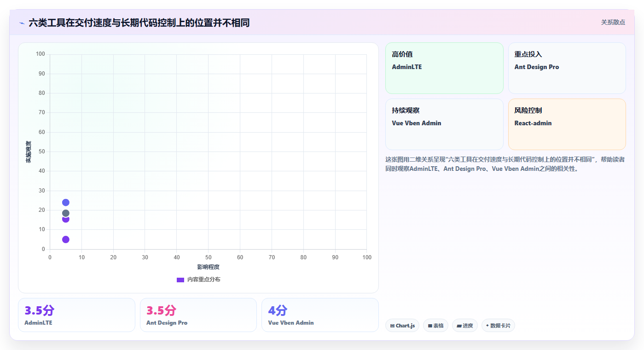Image resolution: width=644 pixels, height=350 pixels.
Task: Click the 进度 chip
Action: point(465,326)
